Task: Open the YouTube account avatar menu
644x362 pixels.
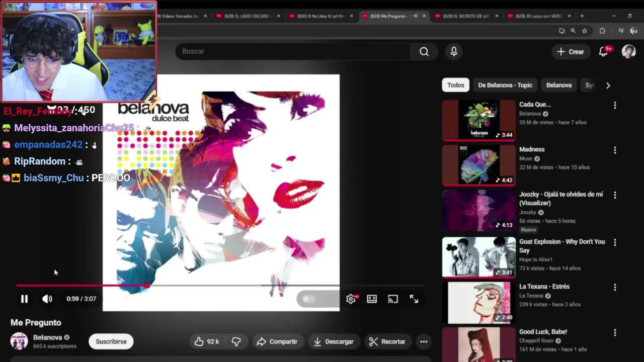Action: 628,52
